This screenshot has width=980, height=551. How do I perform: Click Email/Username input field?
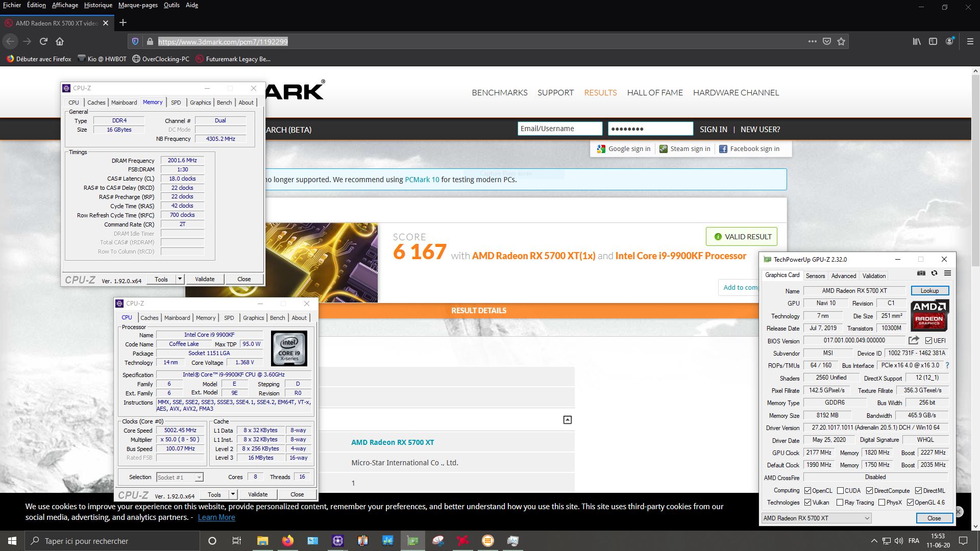560,129
